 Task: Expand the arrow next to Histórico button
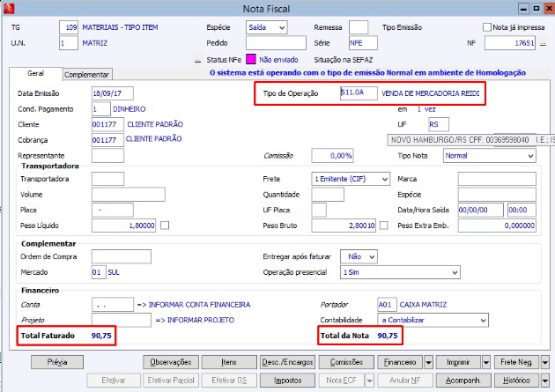click(x=545, y=381)
